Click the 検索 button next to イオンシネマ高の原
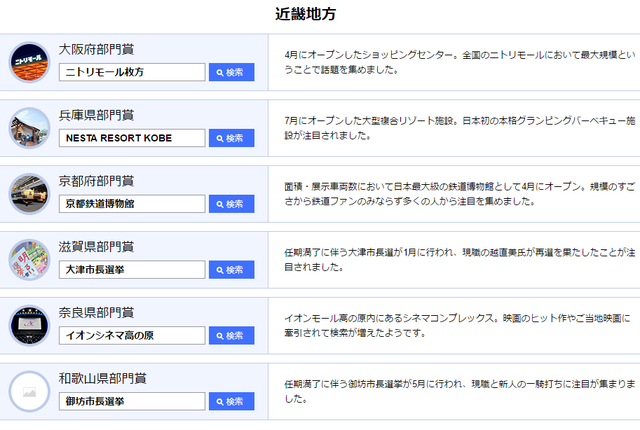The height and width of the screenshot is (430, 640). point(231,335)
